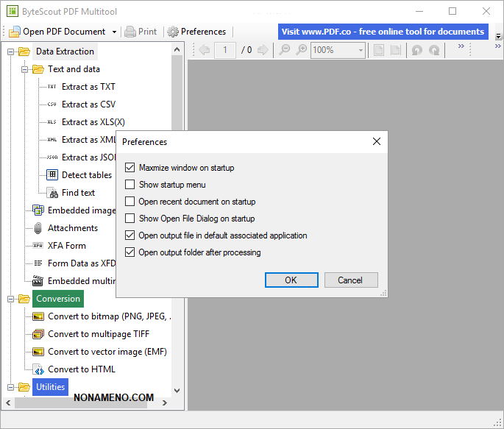Click the Attachments paperclip icon
This screenshot has width=504, height=429.
pyautogui.click(x=38, y=228)
